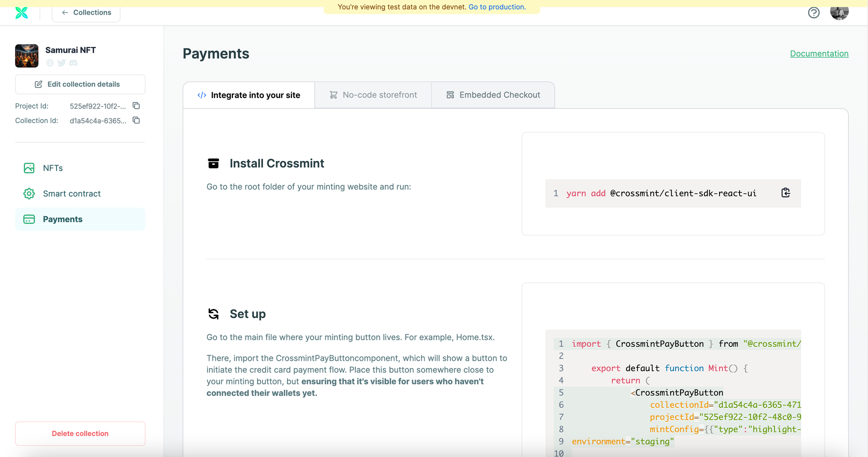This screenshot has height=457, width=868.
Task: Click the Samurai NFT collection thumbnail
Action: pos(27,56)
